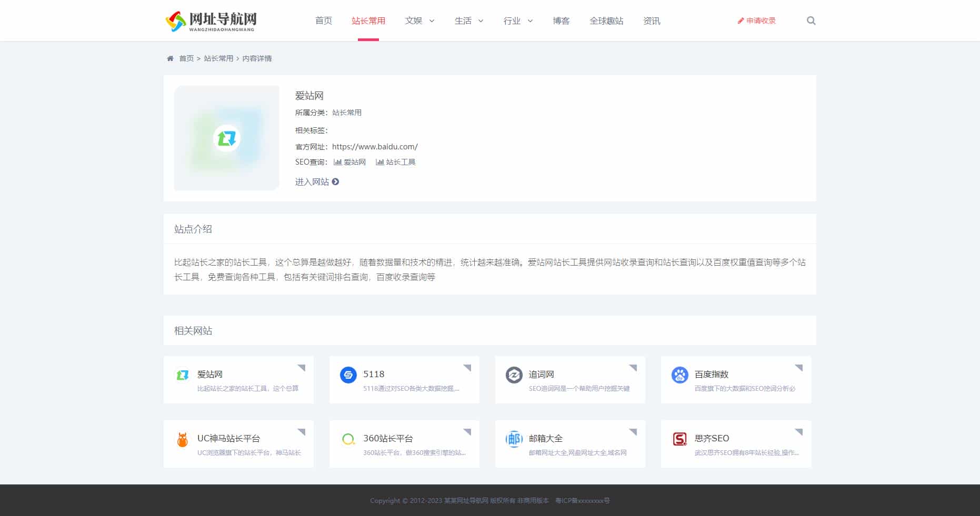Click chart icon next to 爱站网 SEO查询
Viewport: 980px width, 516px height.
click(338, 162)
